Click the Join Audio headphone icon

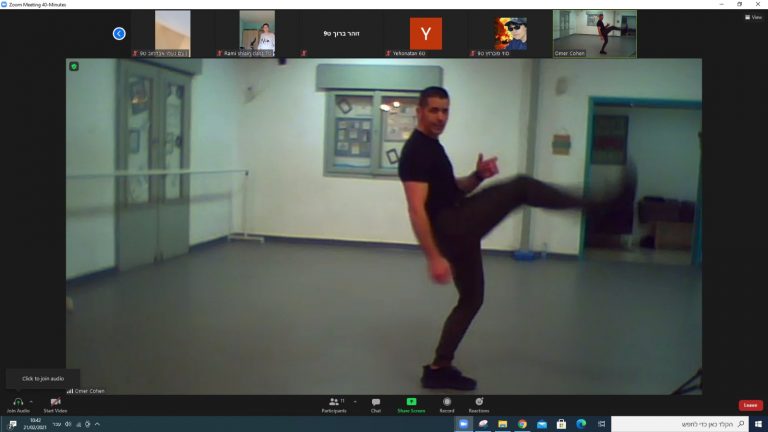(x=17, y=402)
